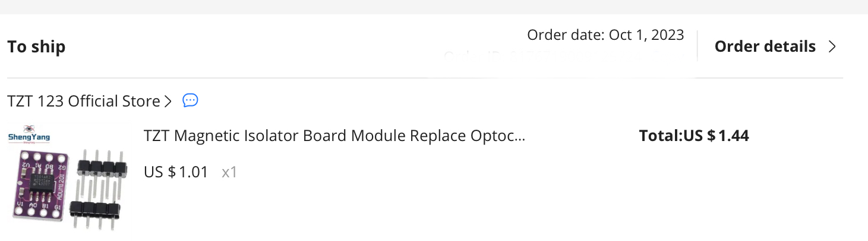Click the Total US $1.44 amount
Screen dimensions: 868x241
pyautogui.click(x=694, y=136)
